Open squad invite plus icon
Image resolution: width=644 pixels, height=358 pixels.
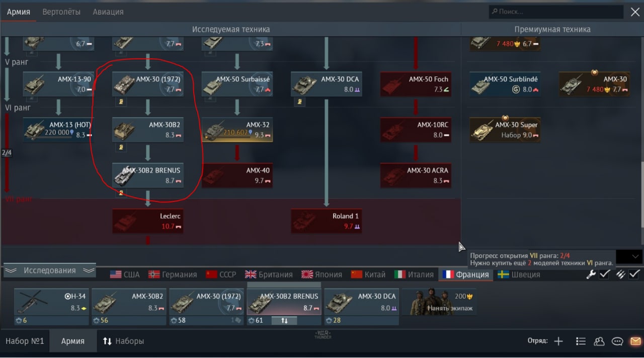(x=558, y=341)
